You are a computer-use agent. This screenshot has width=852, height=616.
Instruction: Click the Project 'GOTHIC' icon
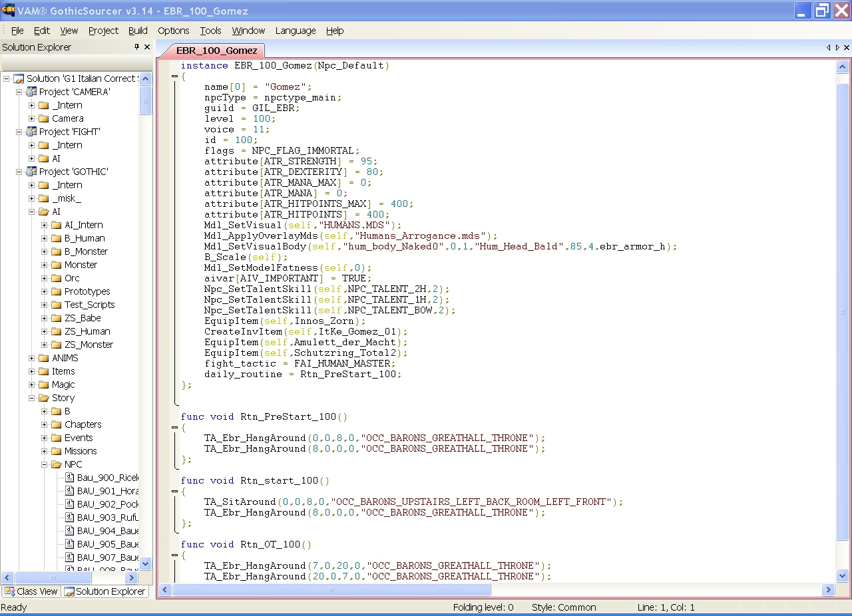(31, 172)
